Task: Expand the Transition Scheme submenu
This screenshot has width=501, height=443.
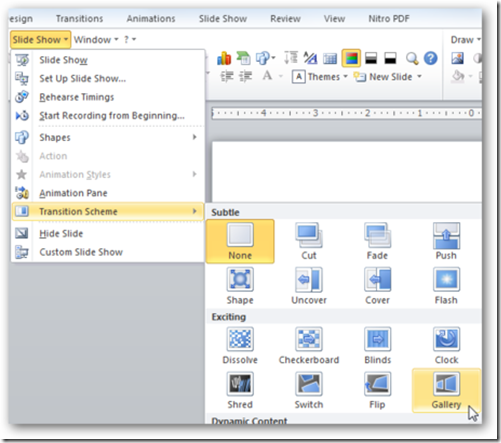Action: pos(108,211)
